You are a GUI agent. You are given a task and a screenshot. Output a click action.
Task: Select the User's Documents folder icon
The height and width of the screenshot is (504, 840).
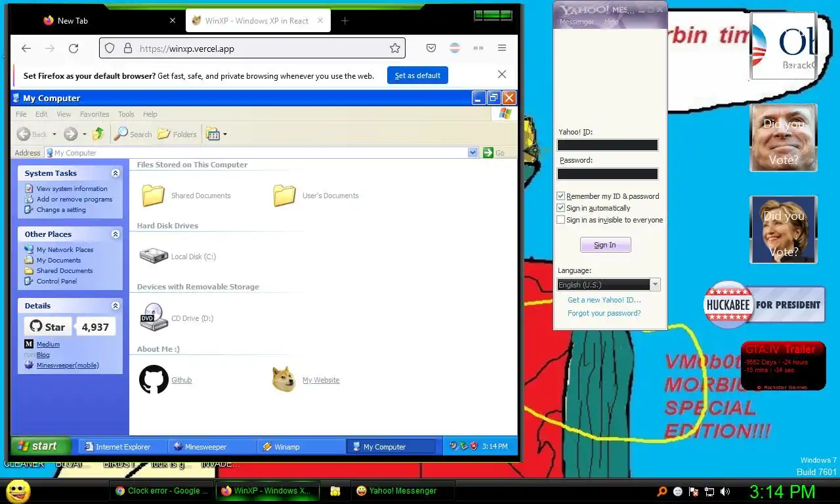click(284, 195)
